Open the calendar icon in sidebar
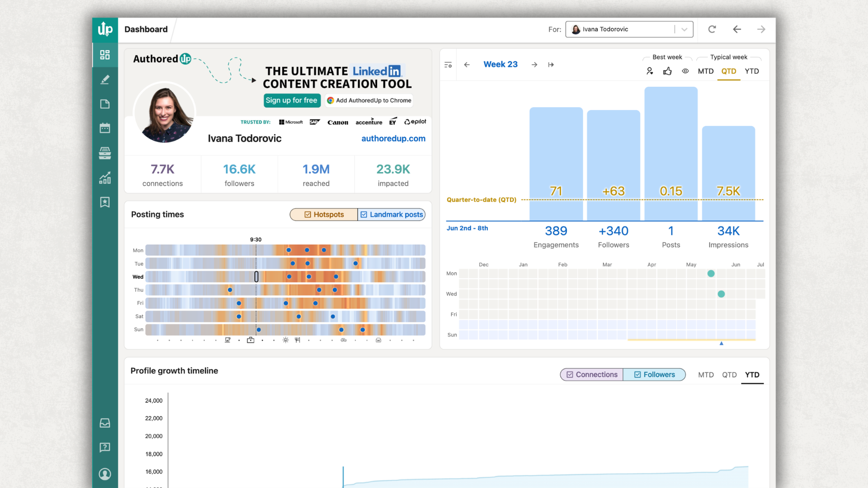Screen dimensions: 868x488 (105, 128)
